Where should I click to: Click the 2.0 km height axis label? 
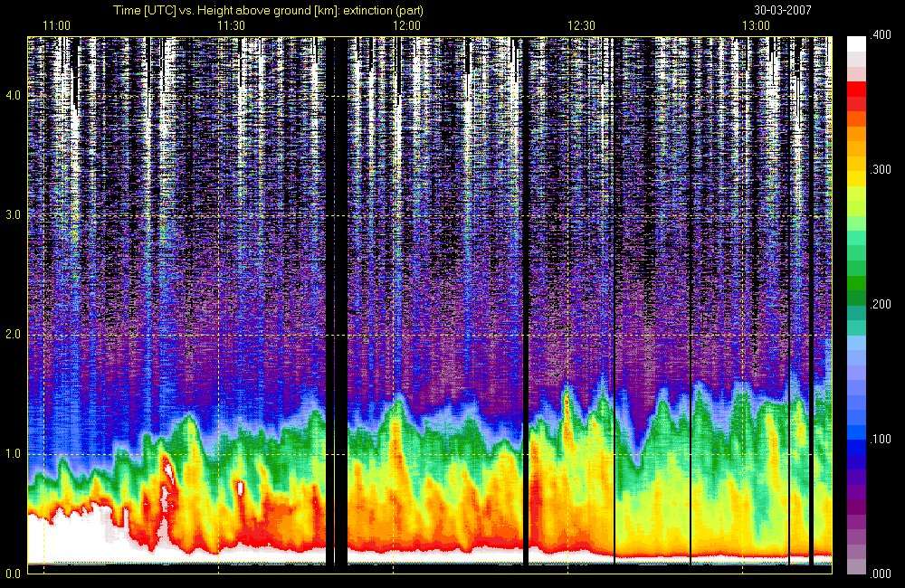(x=13, y=334)
